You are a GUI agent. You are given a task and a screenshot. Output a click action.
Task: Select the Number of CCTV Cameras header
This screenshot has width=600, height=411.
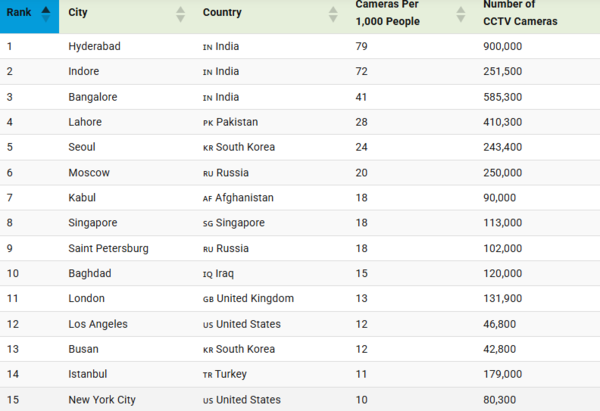pos(520,14)
